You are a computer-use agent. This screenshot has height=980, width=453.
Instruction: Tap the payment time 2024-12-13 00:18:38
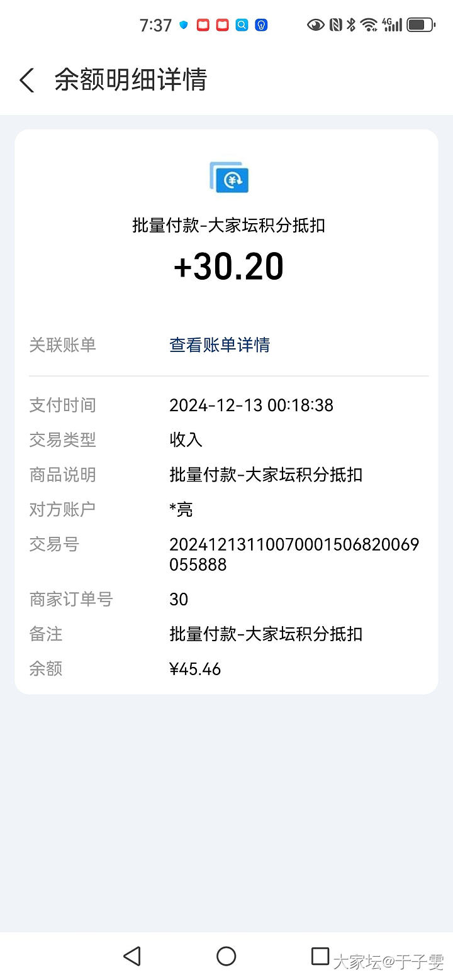(x=251, y=405)
